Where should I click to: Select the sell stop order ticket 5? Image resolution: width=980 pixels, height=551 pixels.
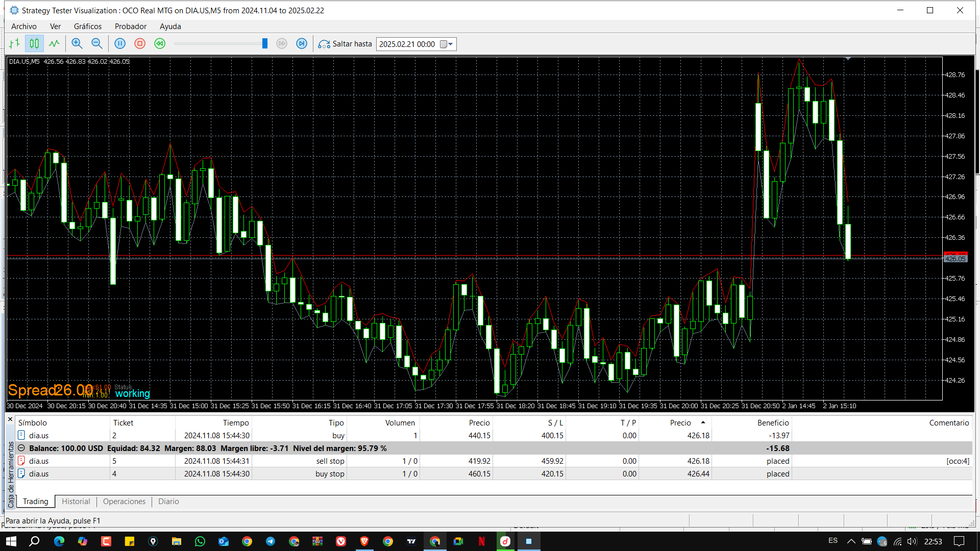point(494,461)
